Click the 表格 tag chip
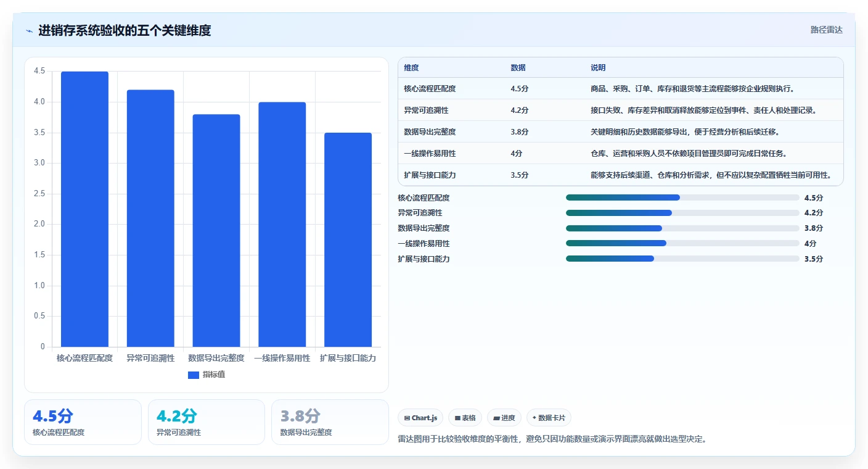 tap(465, 418)
